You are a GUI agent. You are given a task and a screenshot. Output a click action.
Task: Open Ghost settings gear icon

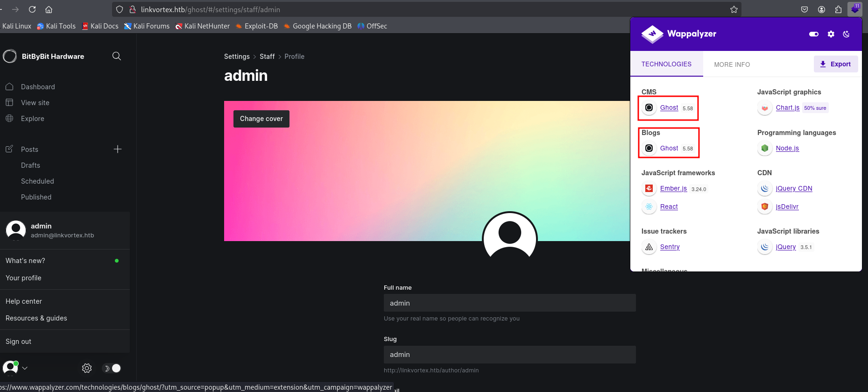click(87, 368)
